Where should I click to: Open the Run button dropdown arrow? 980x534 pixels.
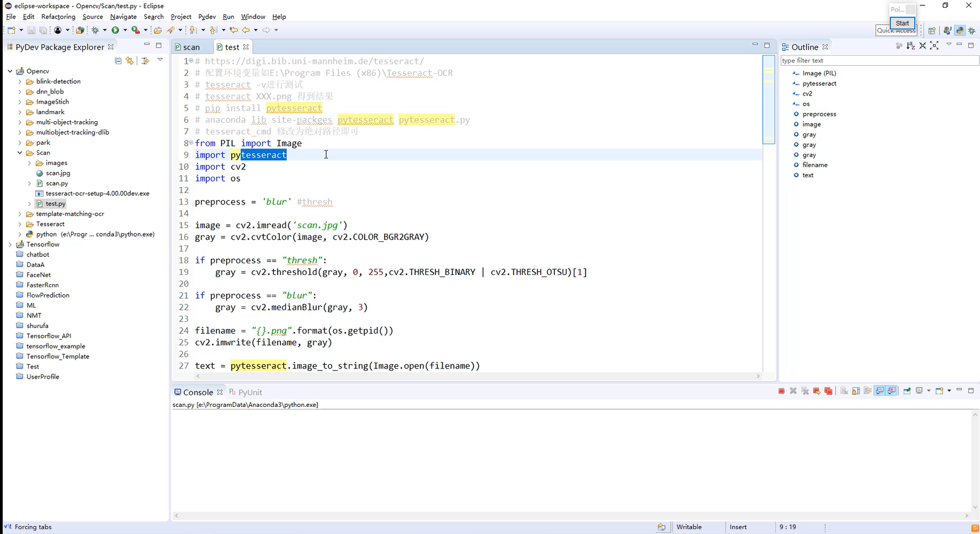coord(125,30)
